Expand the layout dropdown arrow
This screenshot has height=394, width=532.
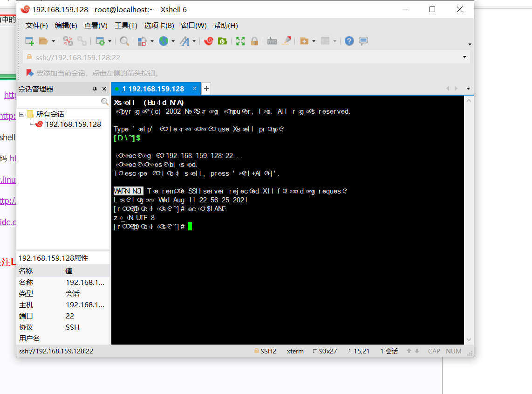coord(334,41)
